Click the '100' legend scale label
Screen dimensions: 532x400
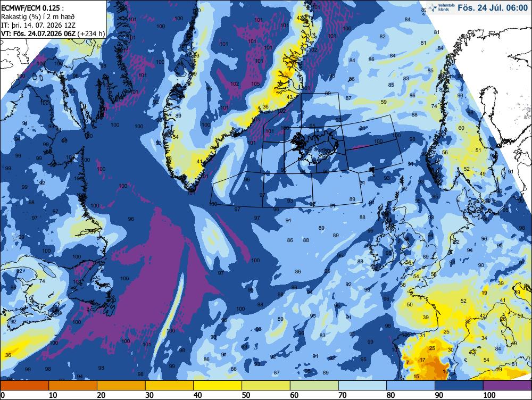[x=489, y=395]
